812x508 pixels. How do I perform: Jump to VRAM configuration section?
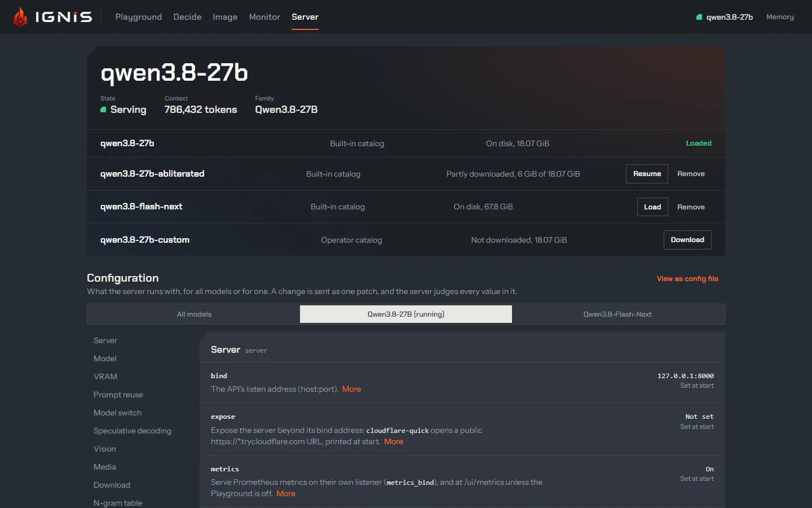[105, 376]
